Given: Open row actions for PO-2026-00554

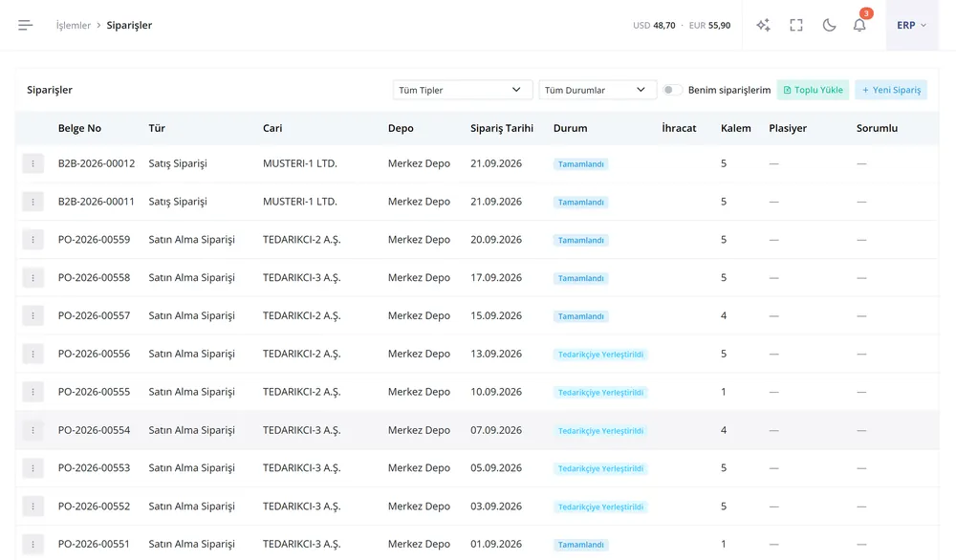Looking at the screenshot, I should coord(33,430).
